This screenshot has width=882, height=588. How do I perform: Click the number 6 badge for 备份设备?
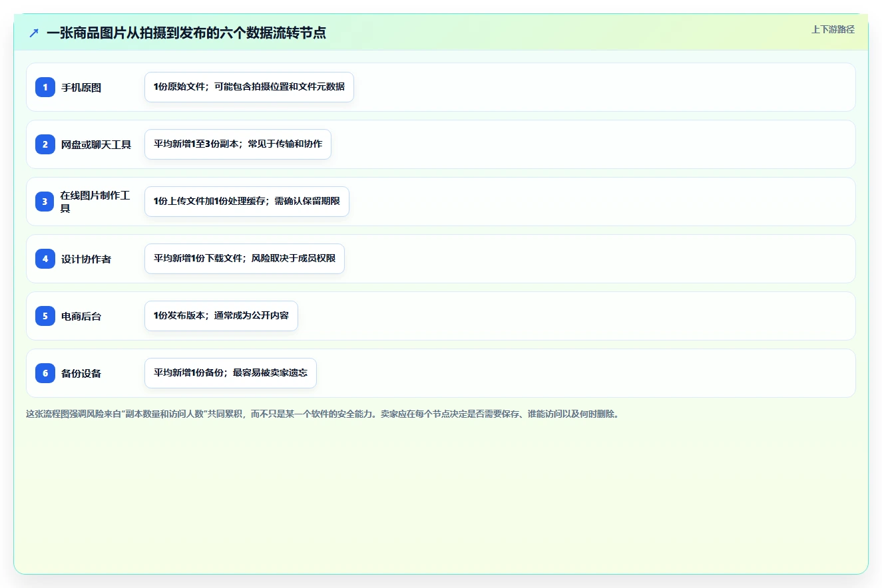point(45,373)
